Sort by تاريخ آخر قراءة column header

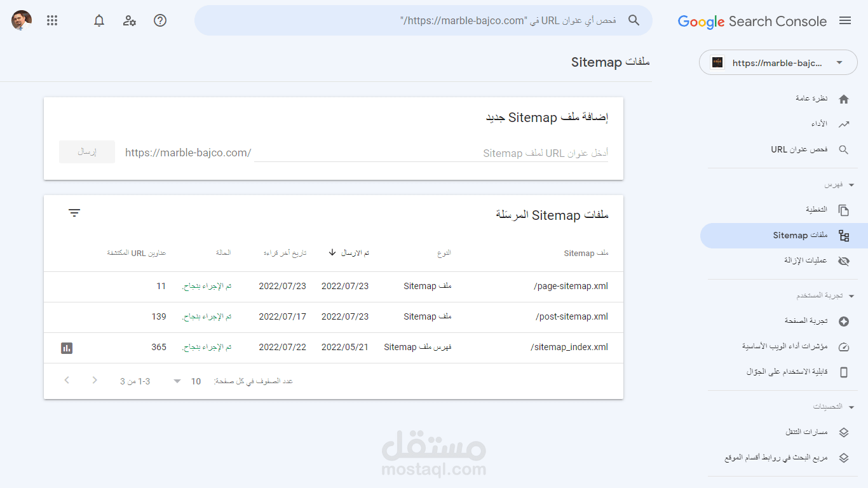[285, 253]
